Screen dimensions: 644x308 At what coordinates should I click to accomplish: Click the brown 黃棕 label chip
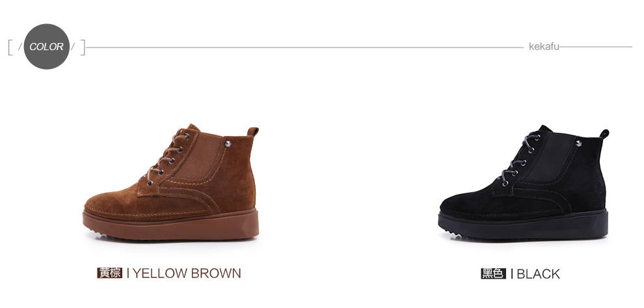pyautogui.click(x=110, y=273)
